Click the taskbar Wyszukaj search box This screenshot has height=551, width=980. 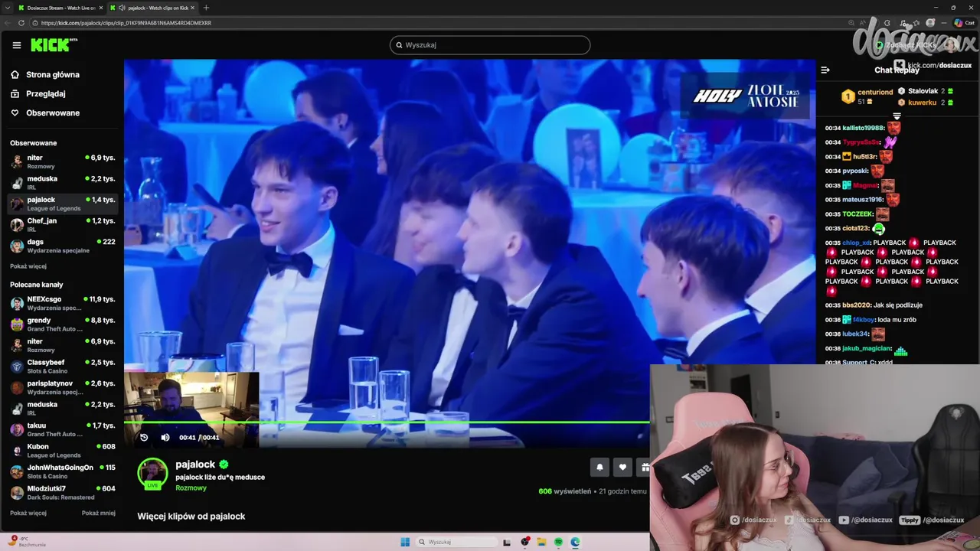(x=456, y=542)
